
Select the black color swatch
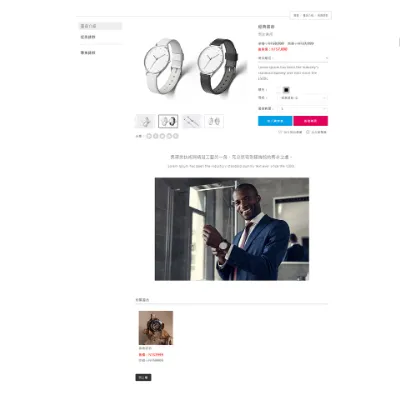[x=286, y=90]
